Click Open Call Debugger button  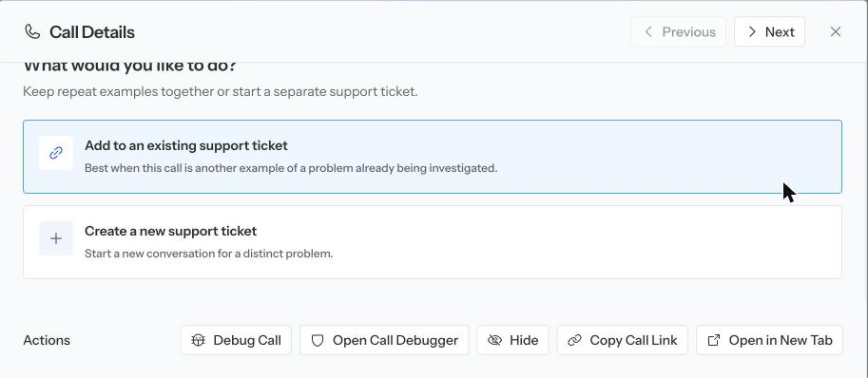[x=384, y=340]
